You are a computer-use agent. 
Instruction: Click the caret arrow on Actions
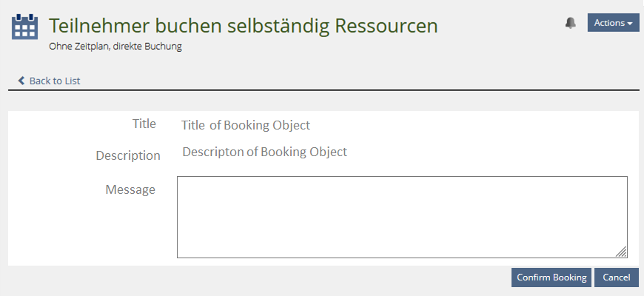pos(630,24)
